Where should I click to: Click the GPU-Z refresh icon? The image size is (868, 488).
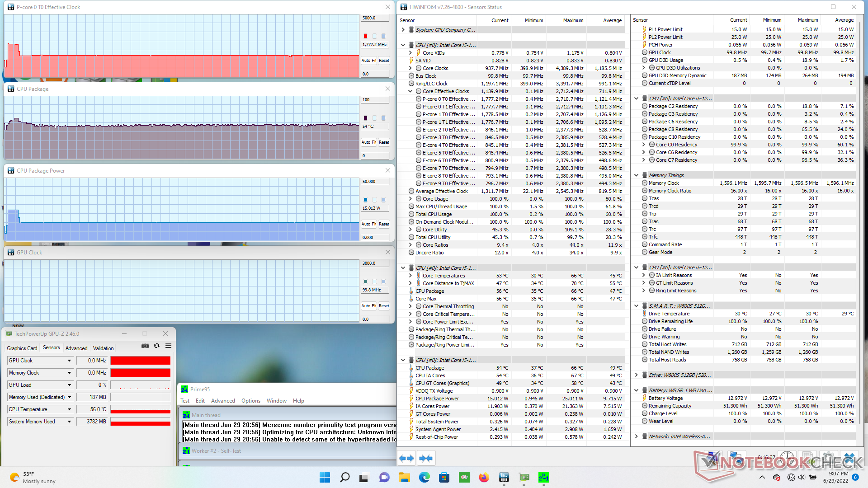click(157, 346)
